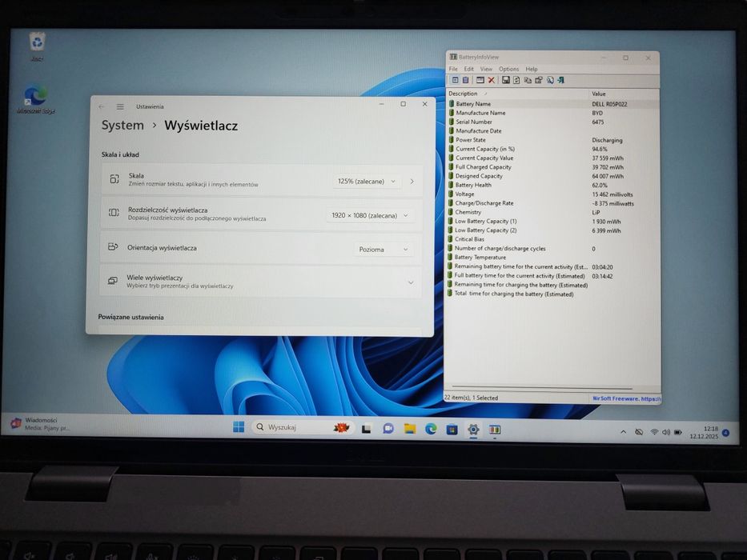
Task: Open the Help menu in BatteryInfoView
Action: pyautogui.click(x=531, y=69)
